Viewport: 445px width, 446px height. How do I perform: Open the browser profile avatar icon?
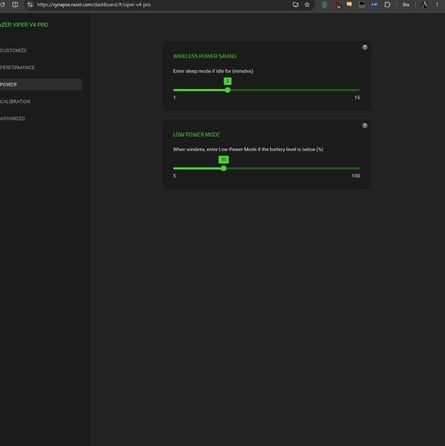tap(425, 5)
